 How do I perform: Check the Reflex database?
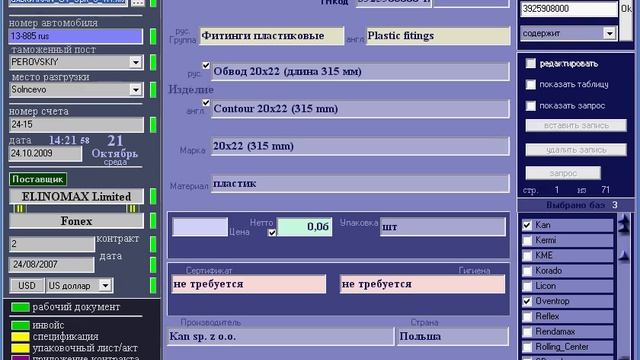coord(527,316)
